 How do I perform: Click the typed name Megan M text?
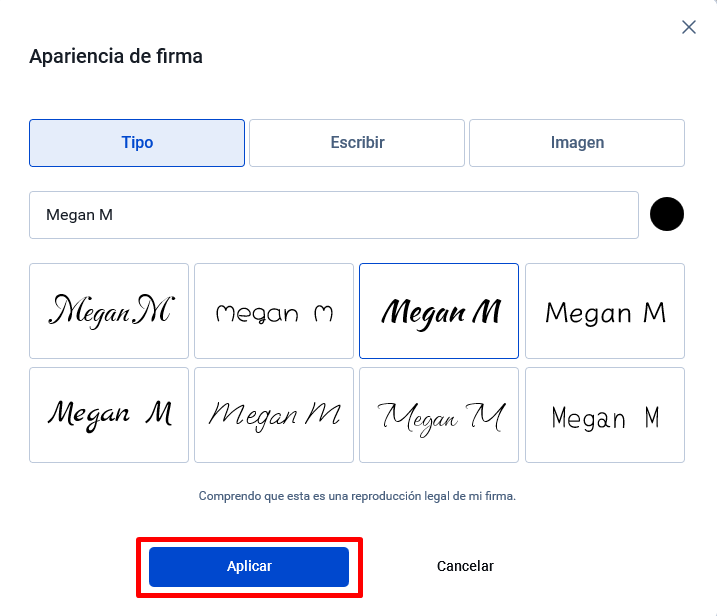79,215
